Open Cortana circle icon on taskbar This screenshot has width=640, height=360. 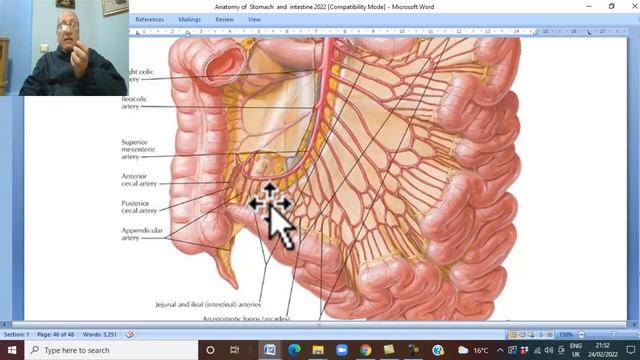(210, 350)
